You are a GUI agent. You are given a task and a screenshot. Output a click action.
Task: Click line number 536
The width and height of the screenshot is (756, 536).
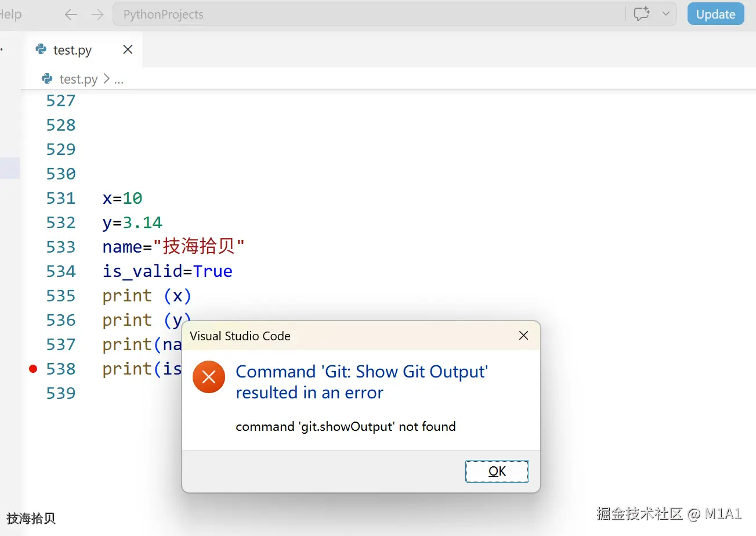coord(61,321)
